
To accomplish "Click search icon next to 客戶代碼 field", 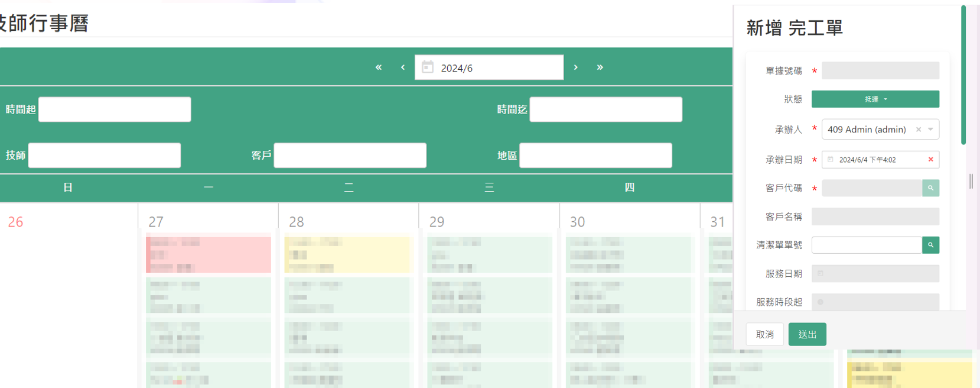I will click(930, 188).
